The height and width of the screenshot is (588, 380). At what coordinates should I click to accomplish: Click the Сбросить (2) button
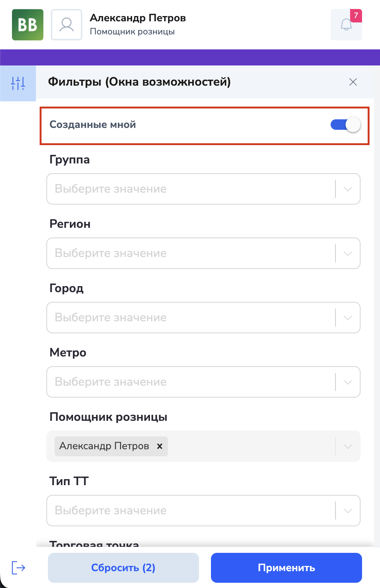point(123,568)
